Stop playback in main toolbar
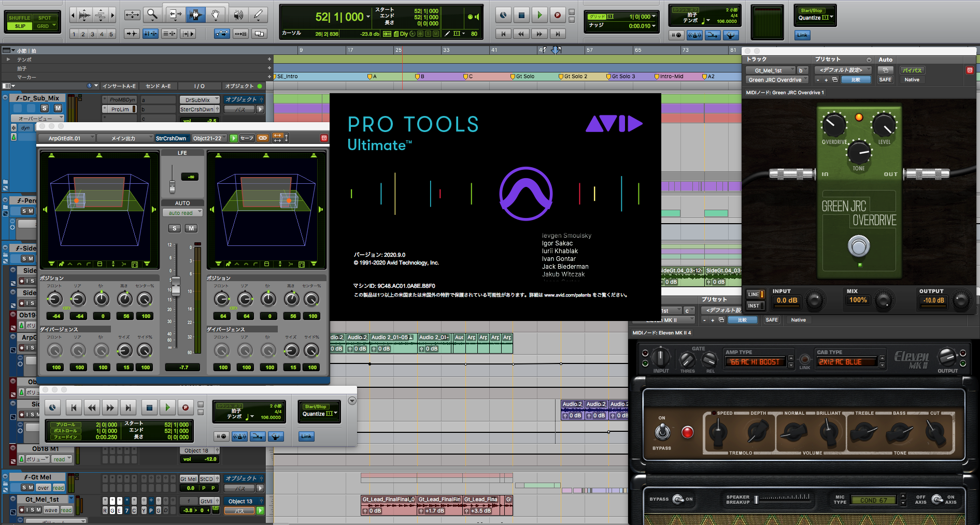 [521, 16]
